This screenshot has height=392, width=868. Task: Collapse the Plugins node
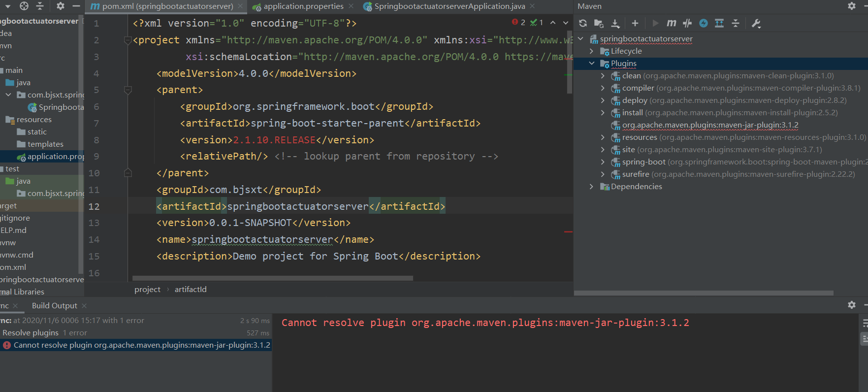click(x=592, y=64)
